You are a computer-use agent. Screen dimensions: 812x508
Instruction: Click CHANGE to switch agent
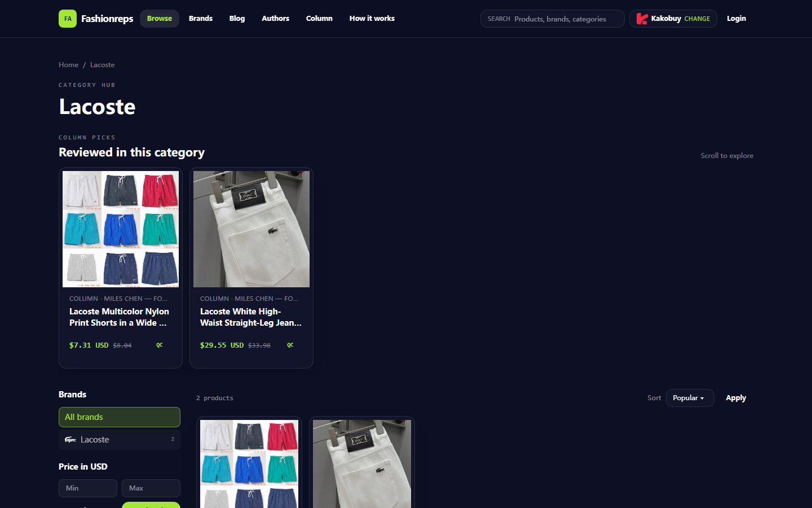[697, 19]
